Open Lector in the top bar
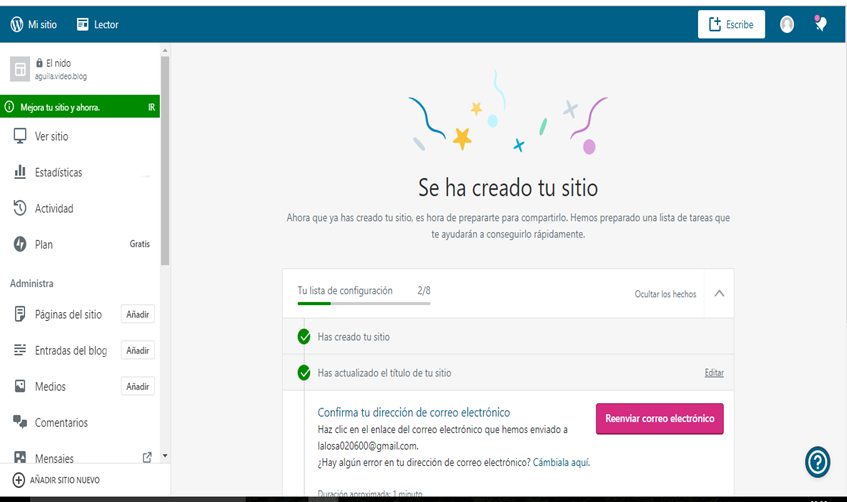 pyautogui.click(x=98, y=24)
